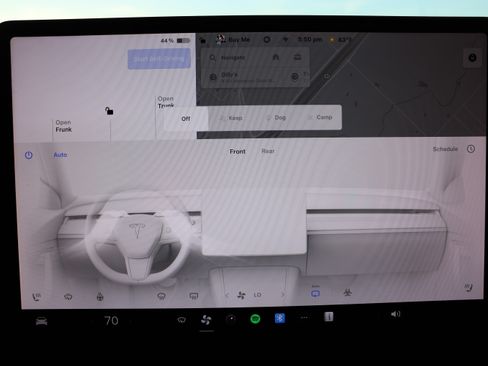The width and height of the screenshot is (488, 366).
Task: Tap the battery 44 % indicator
Action: point(175,40)
